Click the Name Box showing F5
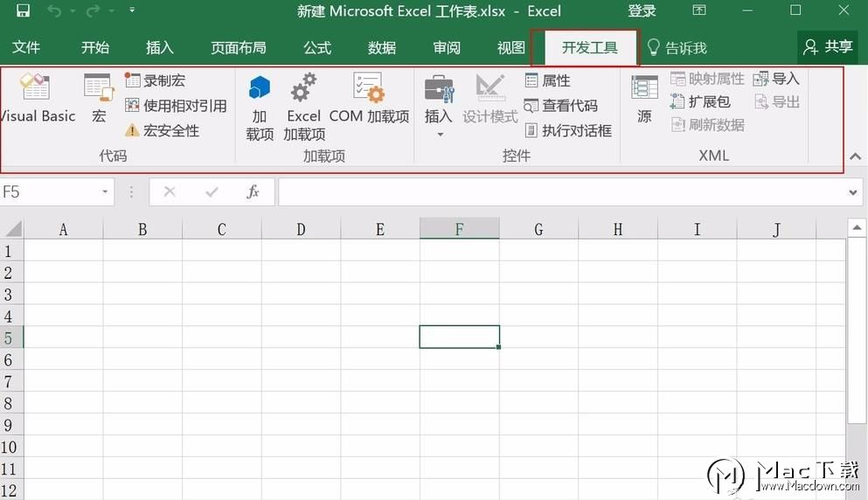868x500 pixels. pyautogui.click(x=50, y=191)
